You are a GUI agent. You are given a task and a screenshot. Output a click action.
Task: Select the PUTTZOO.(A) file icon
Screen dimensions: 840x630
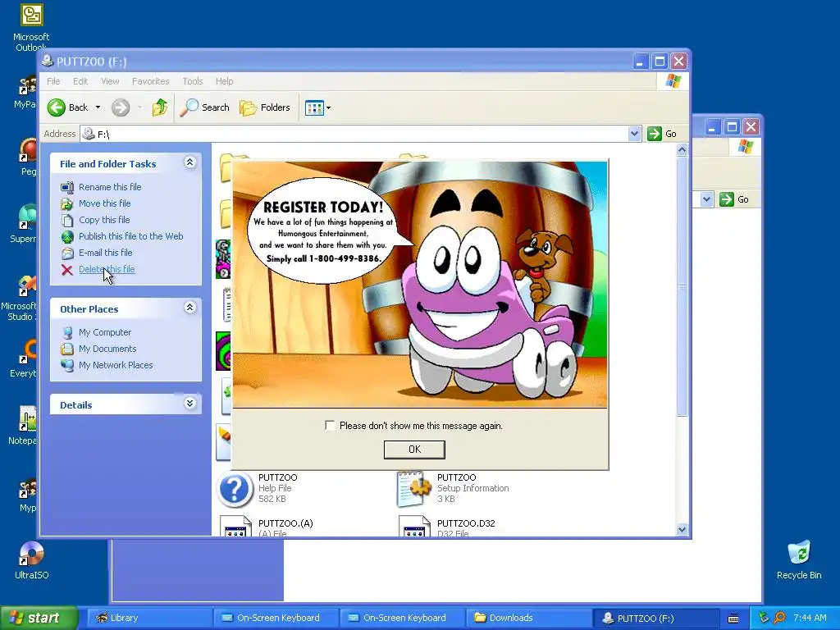[235, 526]
